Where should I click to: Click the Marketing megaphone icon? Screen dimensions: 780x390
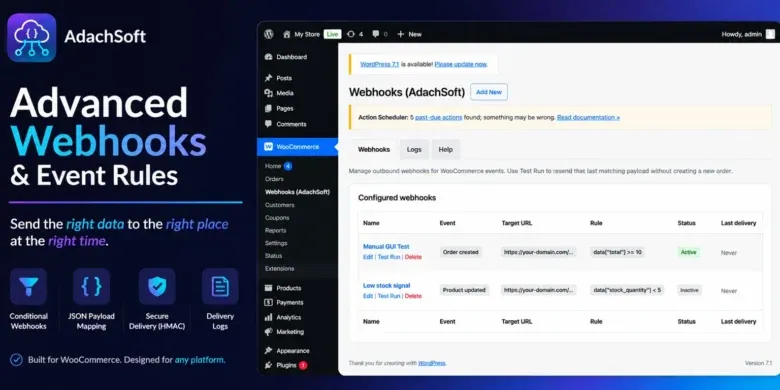point(269,332)
